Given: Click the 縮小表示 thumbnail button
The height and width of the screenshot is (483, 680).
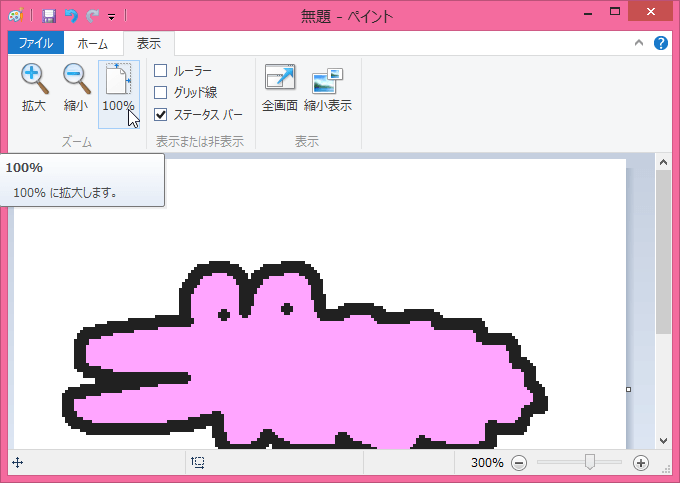Looking at the screenshot, I should (327, 88).
